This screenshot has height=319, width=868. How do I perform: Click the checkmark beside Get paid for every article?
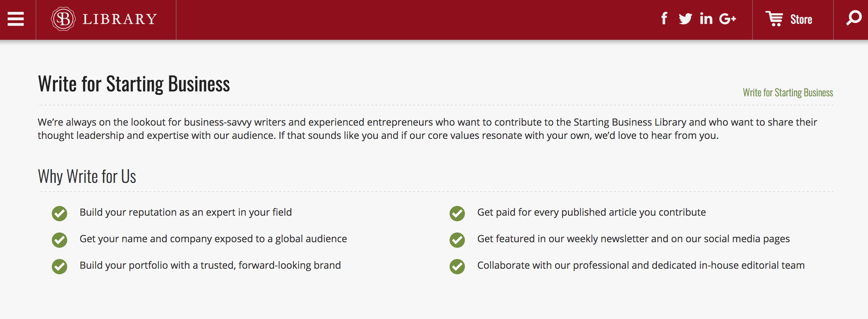[x=457, y=213]
